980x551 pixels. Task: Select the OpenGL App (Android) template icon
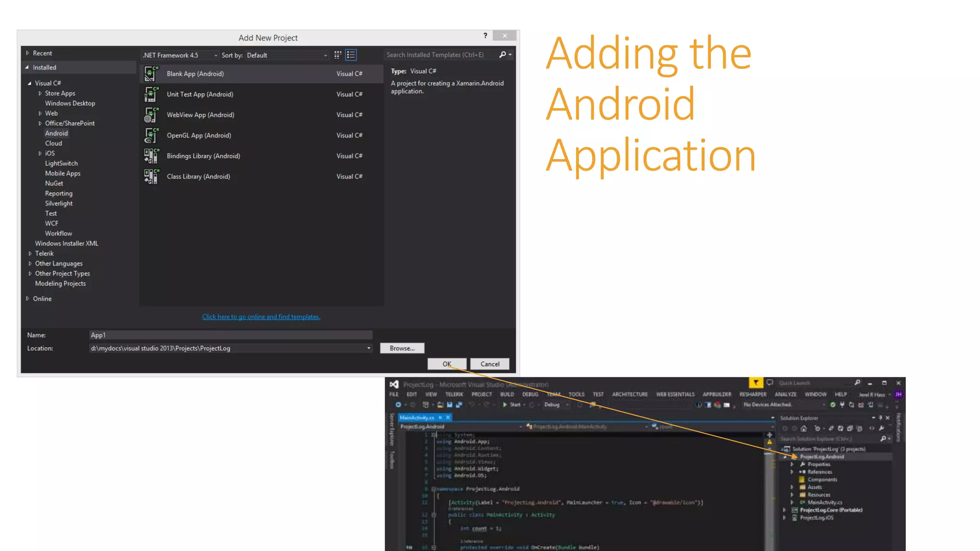(151, 135)
